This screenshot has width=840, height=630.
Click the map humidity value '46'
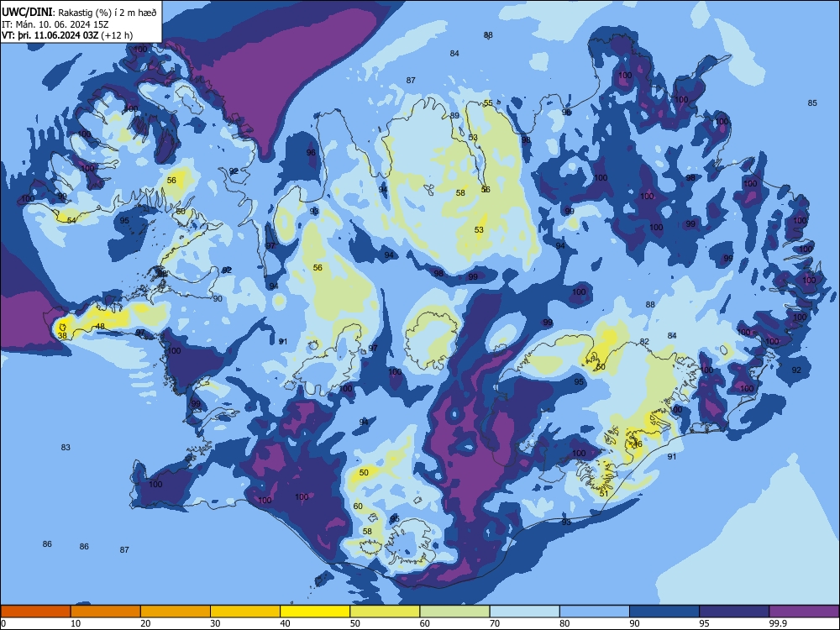(x=637, y=444)
